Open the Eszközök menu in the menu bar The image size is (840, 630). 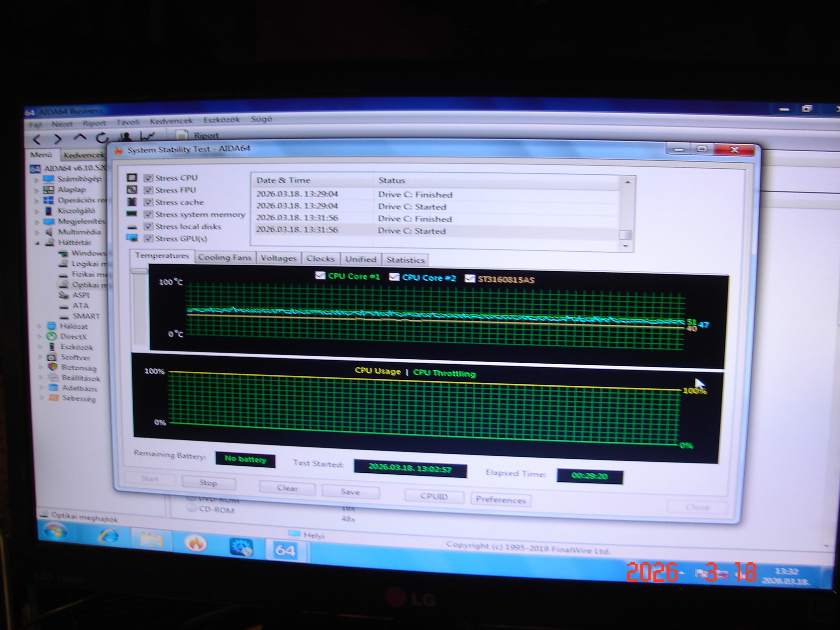(222, 120)
